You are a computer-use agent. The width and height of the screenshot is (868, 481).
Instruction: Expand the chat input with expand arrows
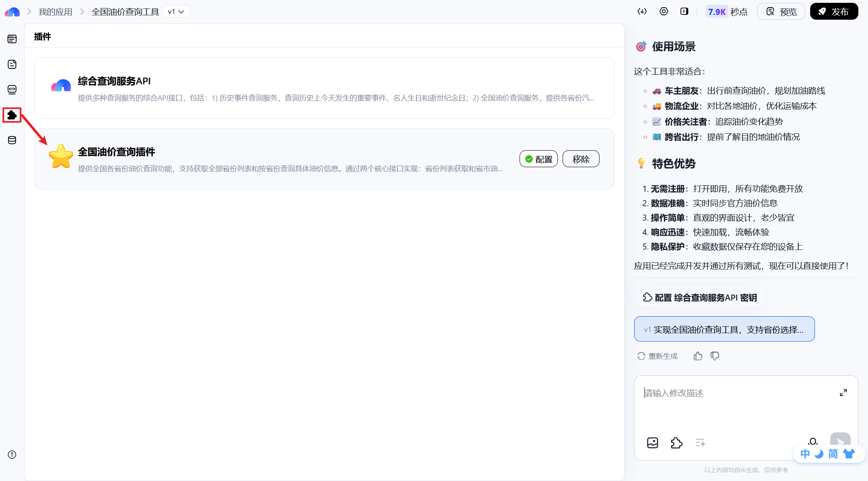(x=843, y=393)
